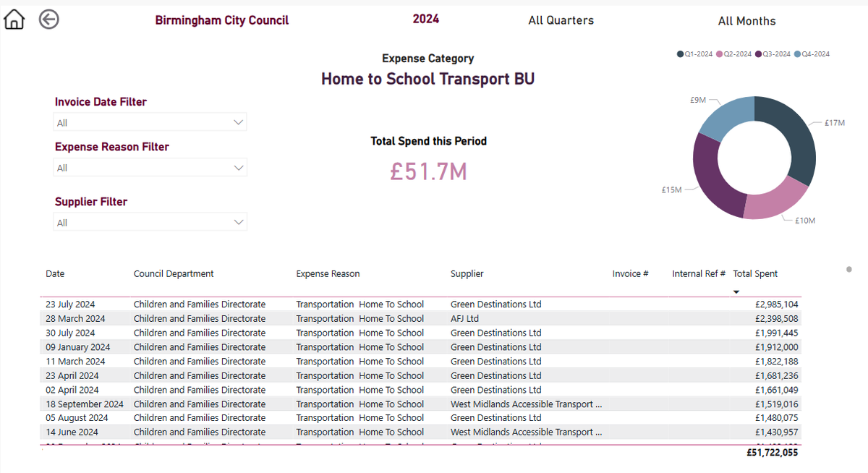Screen dimensions: 868x473
Task: Click Green Destinations Ltd in 23 July row
Action: pos(495,304)
